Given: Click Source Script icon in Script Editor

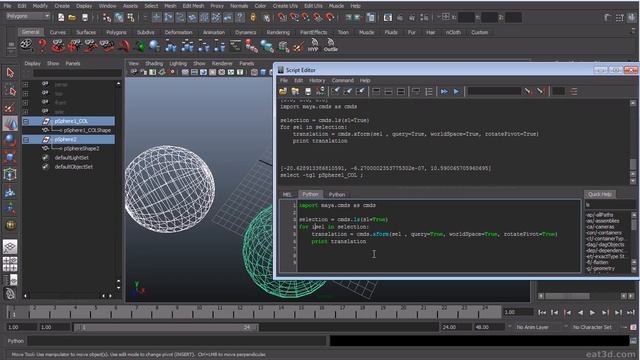Looking at the screenshot, I should pos(295,91).
